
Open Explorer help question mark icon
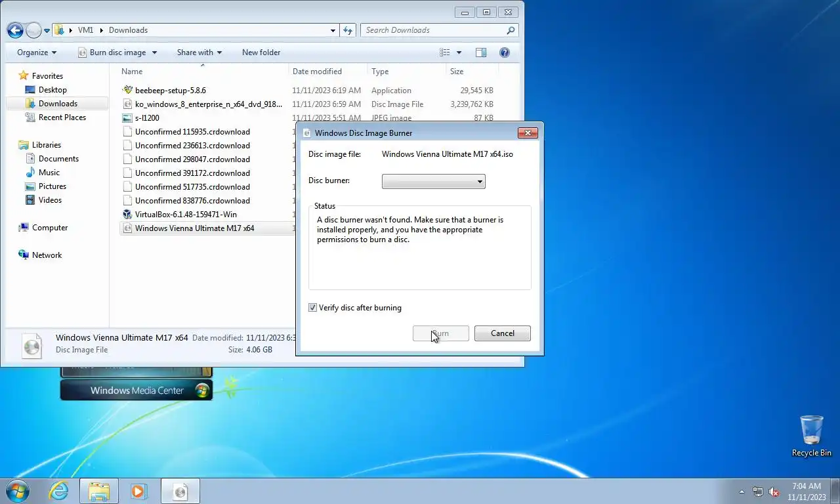click(x=505, y=52)
